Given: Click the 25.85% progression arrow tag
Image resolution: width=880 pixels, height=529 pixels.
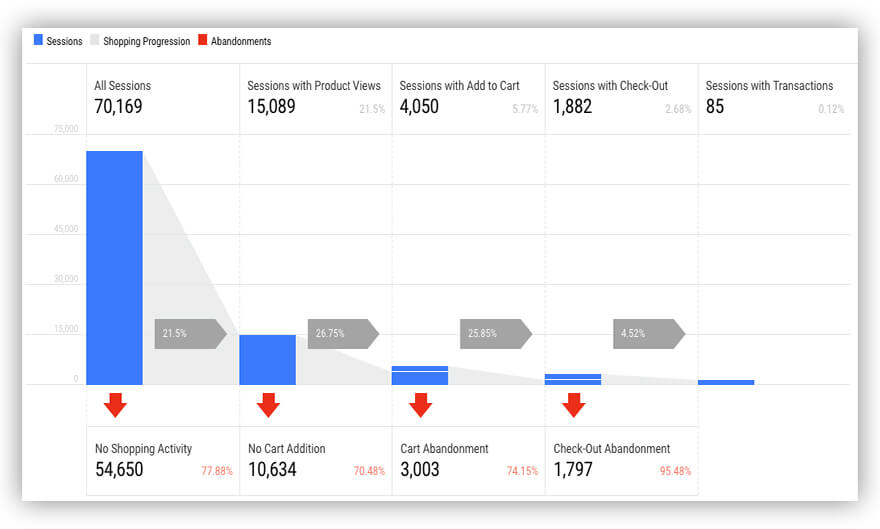Looking at the screenshot, I should [496, 334].
